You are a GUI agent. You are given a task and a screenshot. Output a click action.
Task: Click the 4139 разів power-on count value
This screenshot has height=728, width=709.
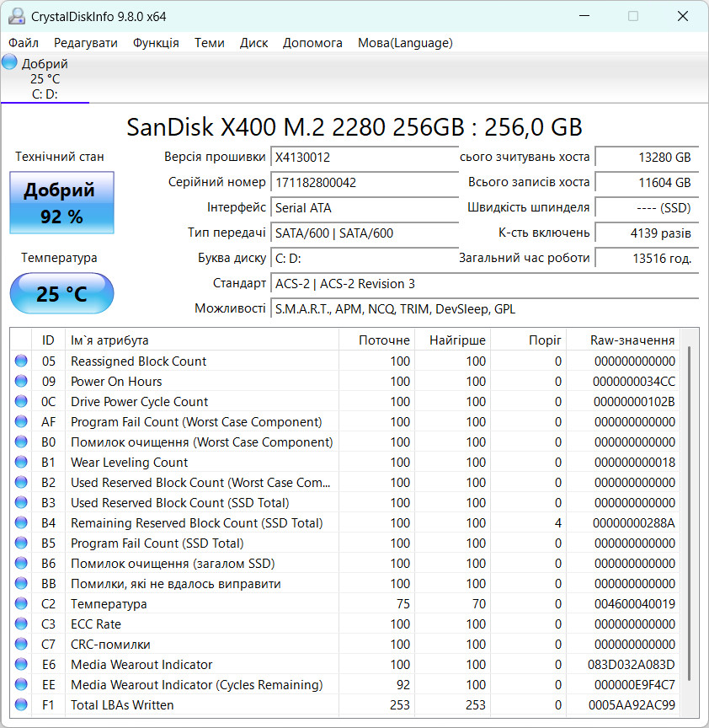pyautogui.click(x=647, y=233)
